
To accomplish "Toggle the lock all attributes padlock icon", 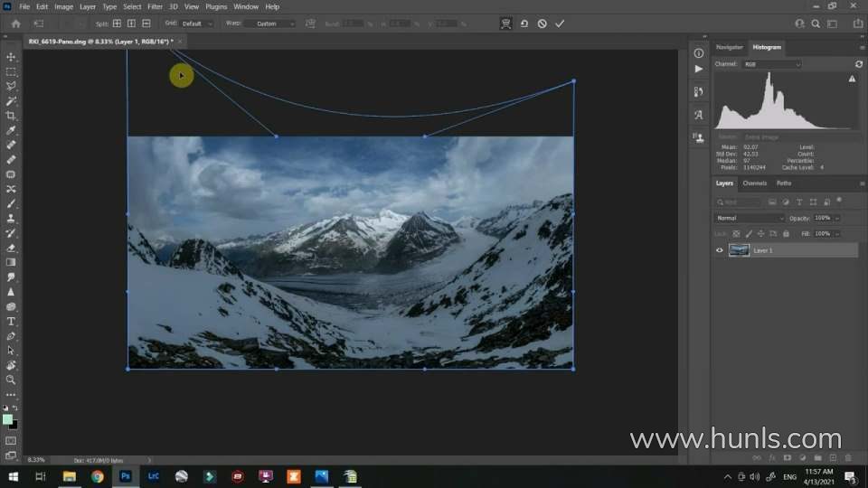I will [x=786, y=233].
